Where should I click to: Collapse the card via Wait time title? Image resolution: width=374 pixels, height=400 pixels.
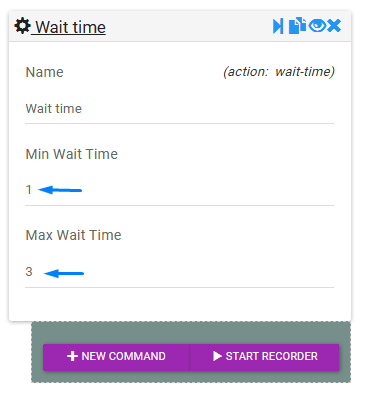point(70,27)
